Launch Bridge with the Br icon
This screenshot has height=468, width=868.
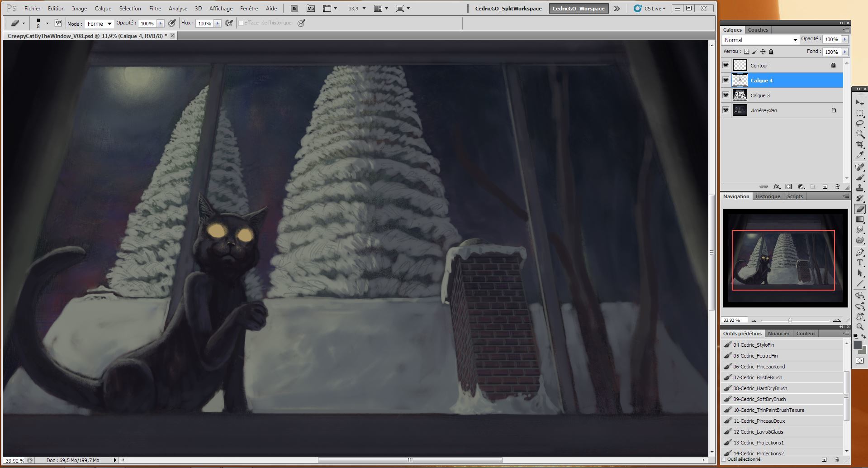tap(294, 8)
